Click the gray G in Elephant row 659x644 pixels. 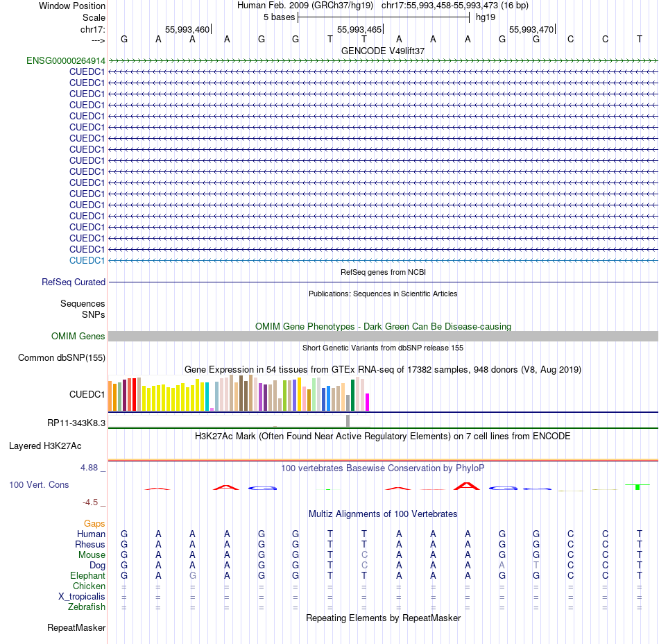click(192, 575)
